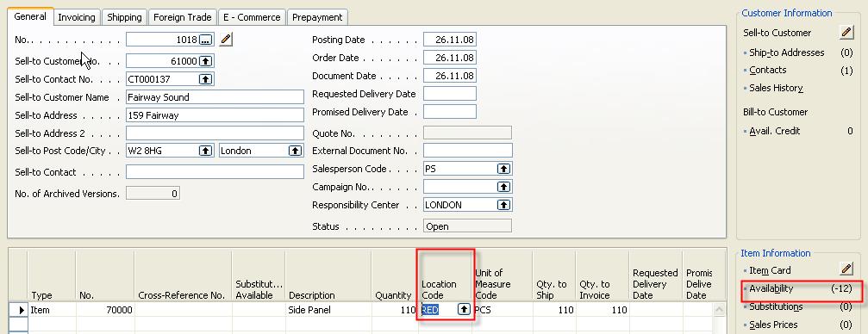Viewport: 868px width, 334px height.
Task: Expand the Campaign No. lookup
Action: [503, 187]
